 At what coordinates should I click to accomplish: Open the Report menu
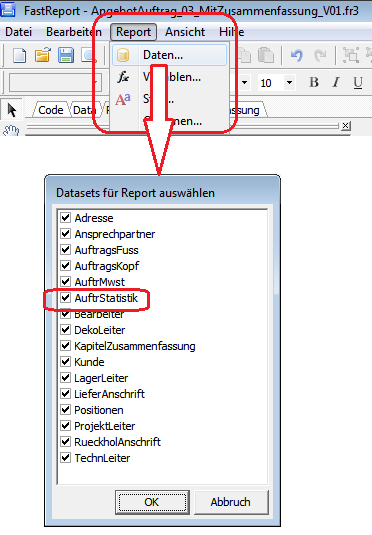[133, 32]
